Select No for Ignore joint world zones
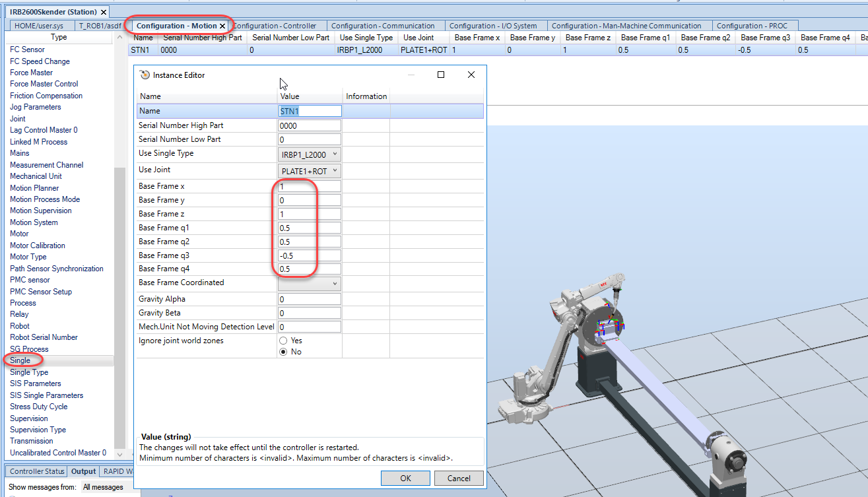The image size is (868, 497). [283, 352]
